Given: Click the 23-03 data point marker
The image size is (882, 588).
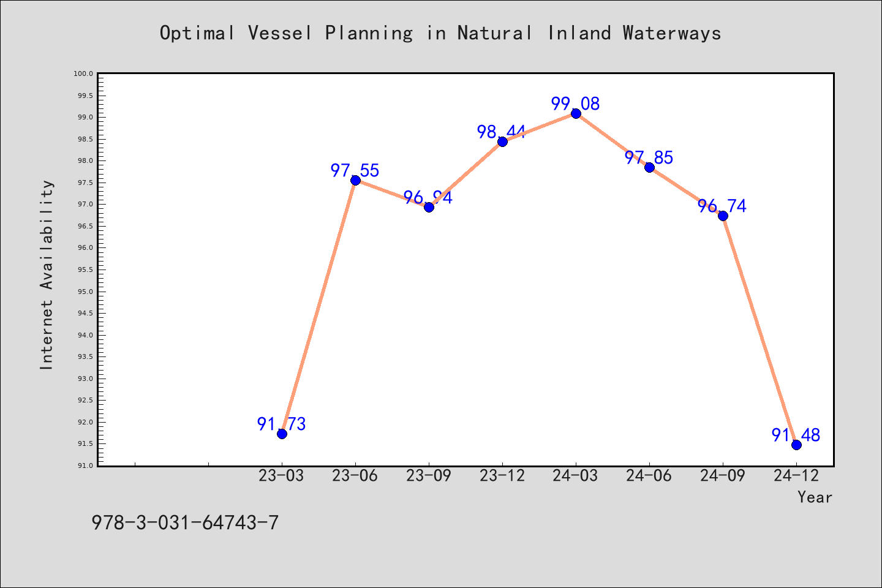Looking at the screenshot, I should coord(282,434).
